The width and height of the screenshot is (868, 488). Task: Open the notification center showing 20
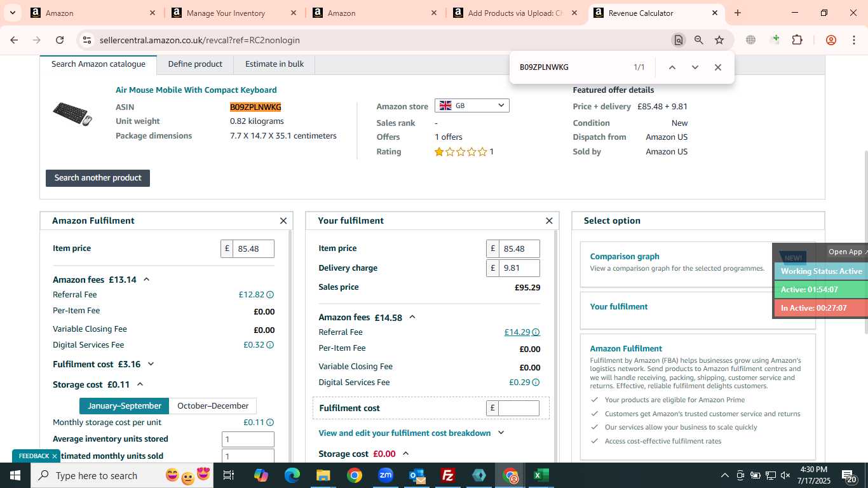coord(849,475)
